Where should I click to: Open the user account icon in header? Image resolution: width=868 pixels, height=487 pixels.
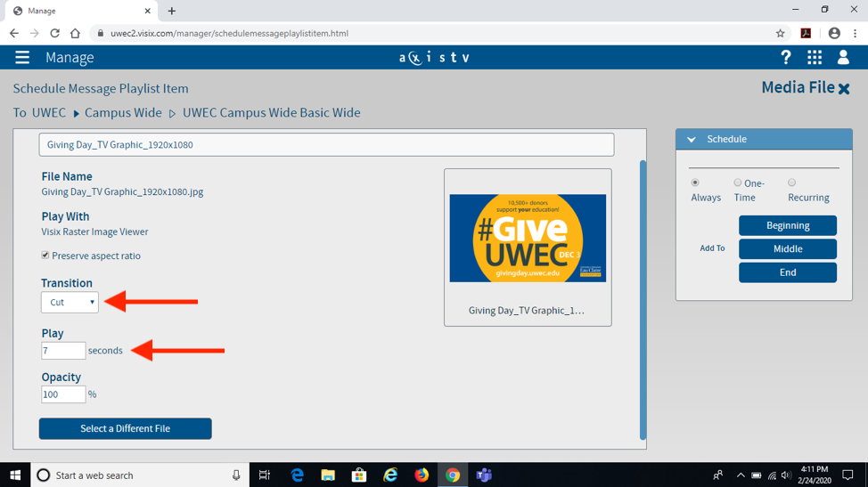coord(843,58)
